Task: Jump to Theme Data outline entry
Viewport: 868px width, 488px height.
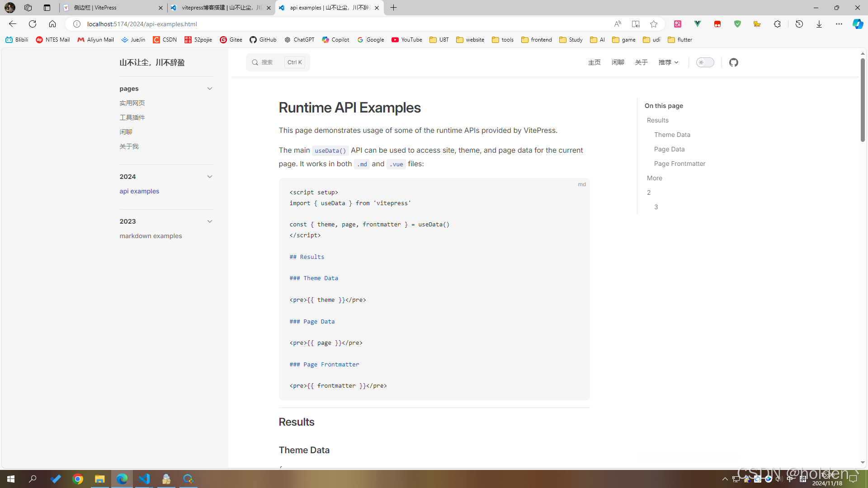Action: (x=672, y=135)
